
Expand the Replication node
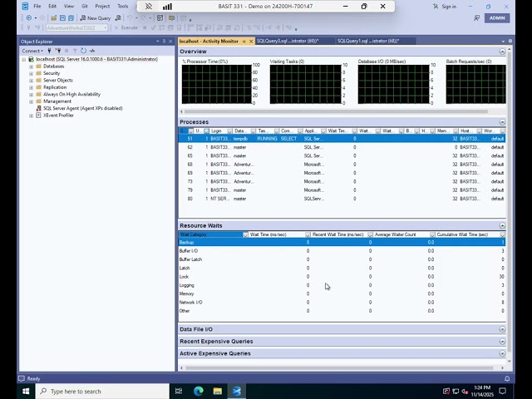[x=32, y=87]
